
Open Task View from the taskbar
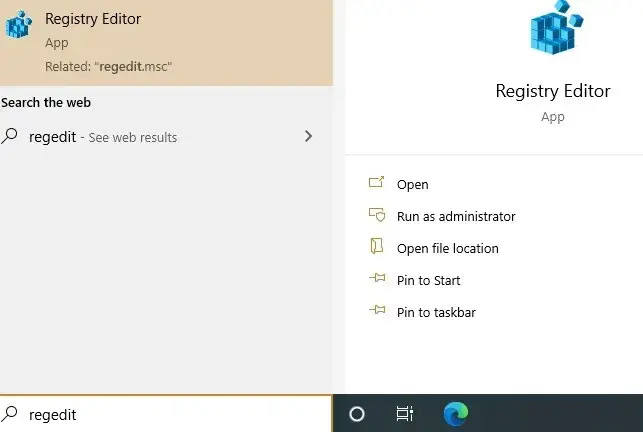point(405,414)
